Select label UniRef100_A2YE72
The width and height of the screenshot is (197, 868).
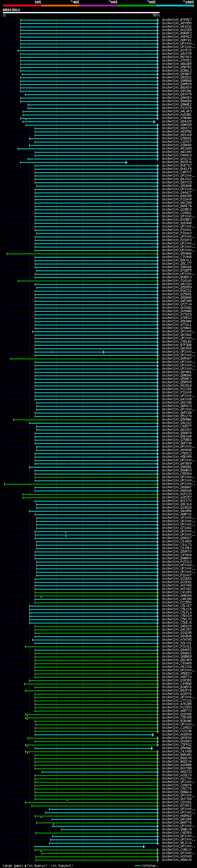(177, 50)
